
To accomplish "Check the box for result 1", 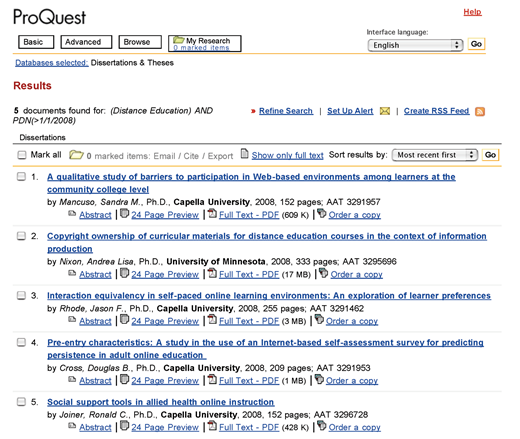I will [21, 177].
